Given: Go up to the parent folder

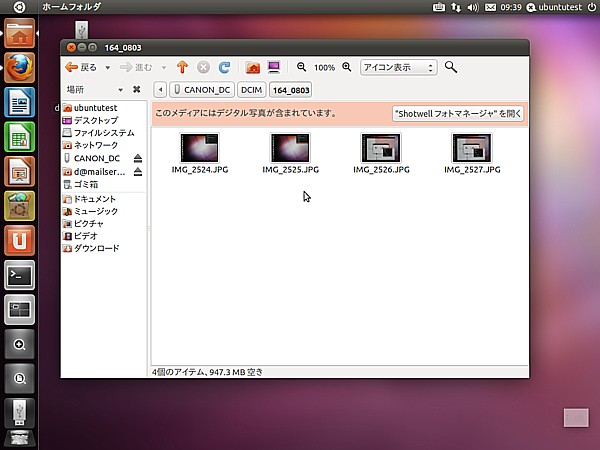Looking at the screenshot, I should point(182,67).
